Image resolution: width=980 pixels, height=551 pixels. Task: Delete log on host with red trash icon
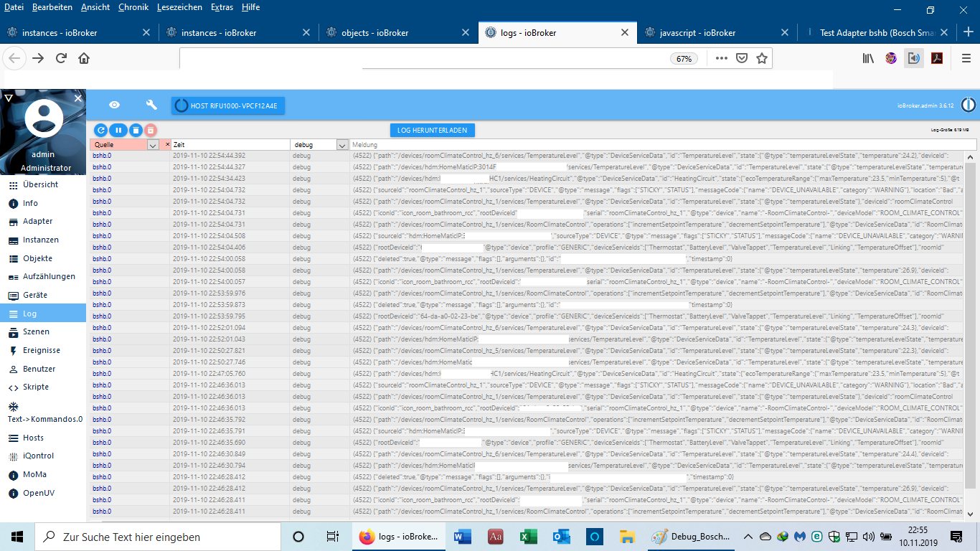click(x=151, y=130)
